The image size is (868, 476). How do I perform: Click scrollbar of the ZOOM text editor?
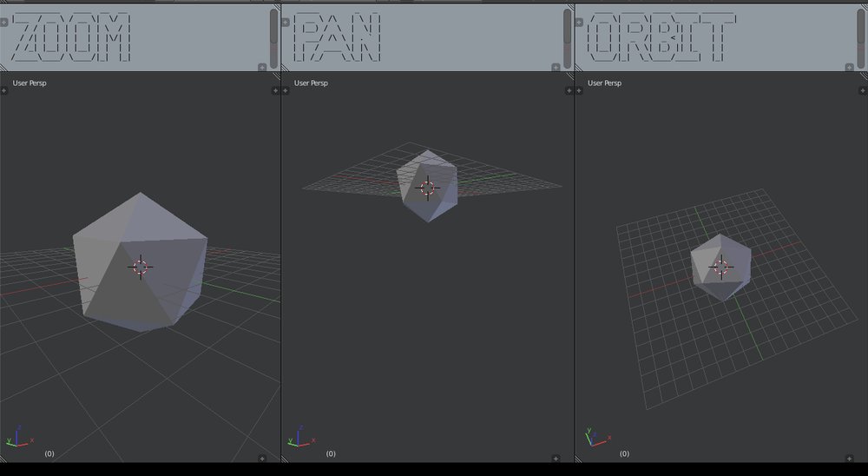(x=274, y=38)
